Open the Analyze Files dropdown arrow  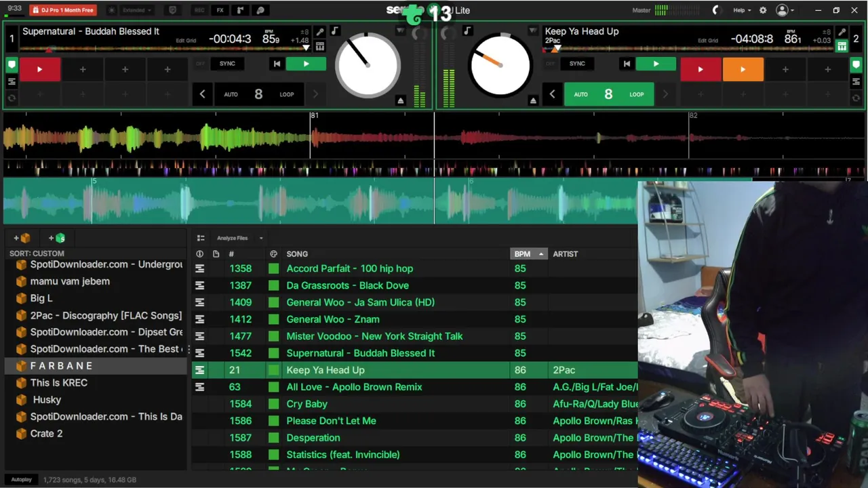pos(261,238)
